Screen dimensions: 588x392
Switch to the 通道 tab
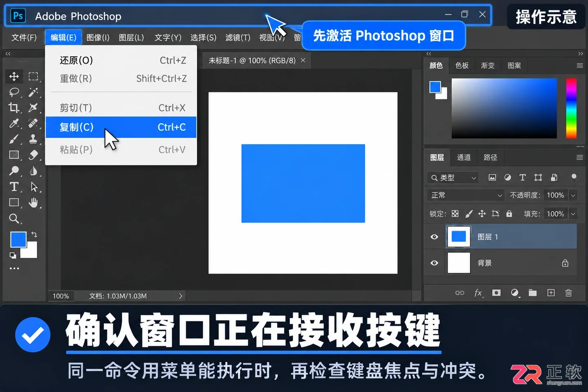[x=464, y=157]
